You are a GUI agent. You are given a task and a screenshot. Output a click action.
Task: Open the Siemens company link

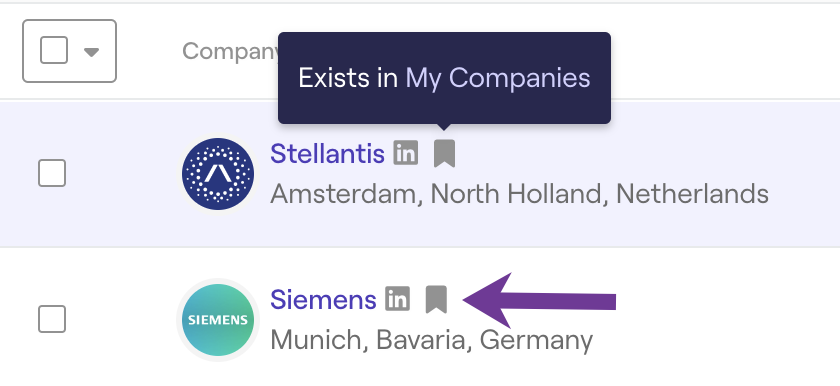323,299
